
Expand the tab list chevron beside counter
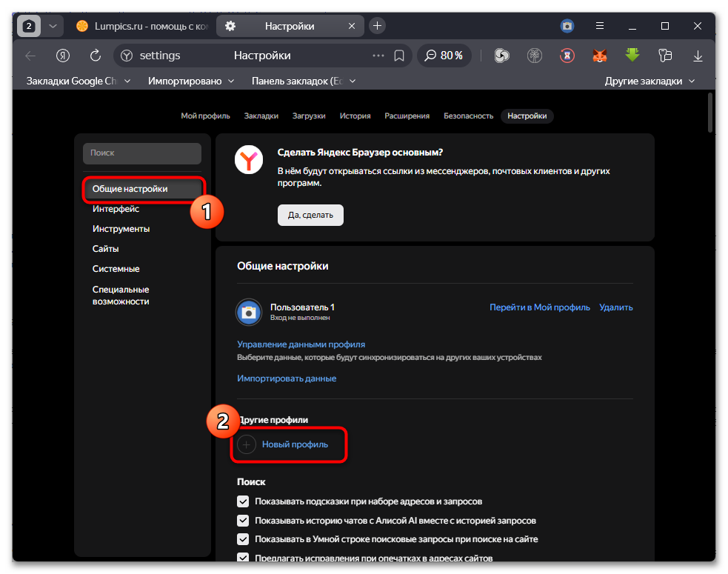pyautogui.click(x=53, y=26)
